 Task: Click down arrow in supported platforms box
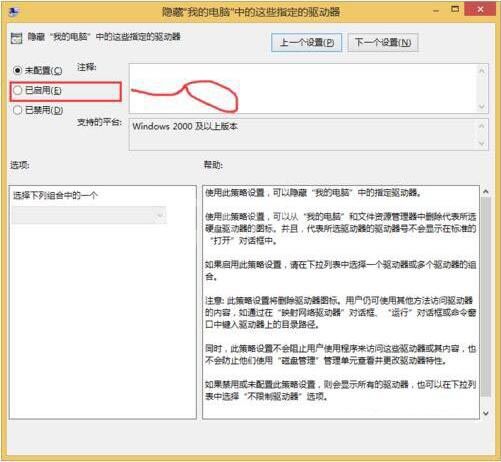tap(482, 144)
